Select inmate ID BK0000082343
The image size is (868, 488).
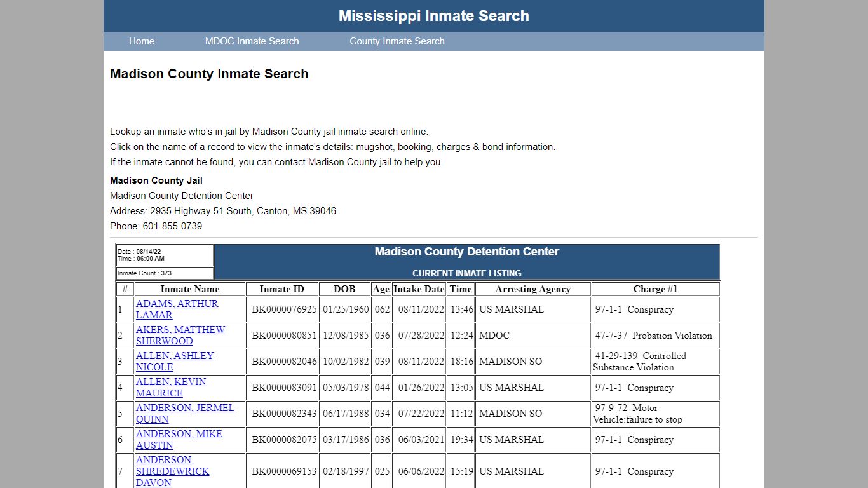point(284,414)
